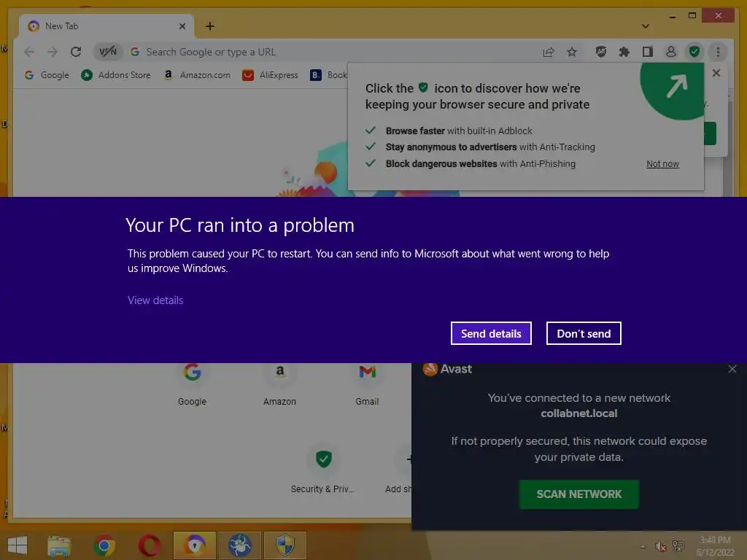Open the Amazon shortcut tile

pyautogui.click(x=279, y=384)
